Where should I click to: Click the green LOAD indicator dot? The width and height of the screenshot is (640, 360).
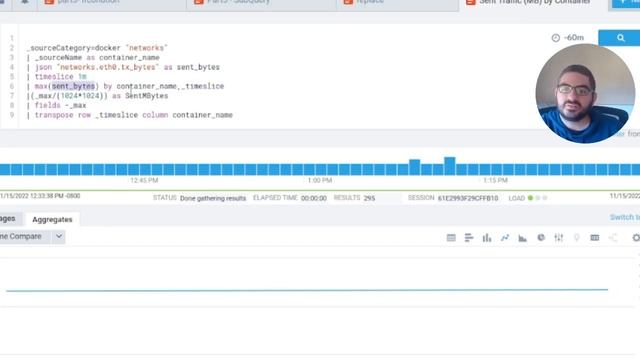pyautogui.click(x=530, y=198)
